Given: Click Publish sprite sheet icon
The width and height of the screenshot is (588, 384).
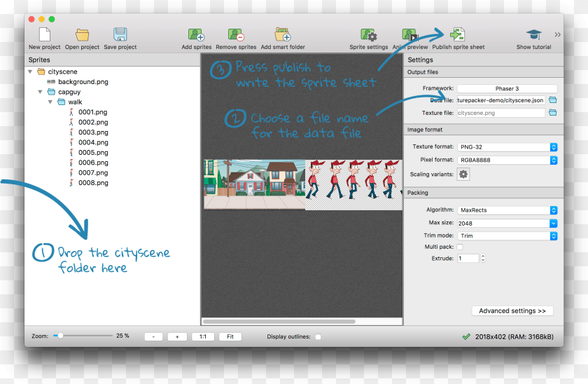Looking at the screenshot, I should coord(458,34).
